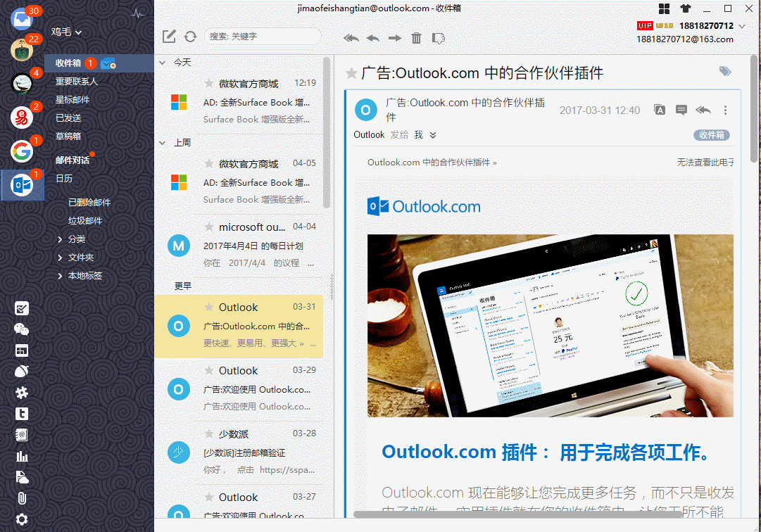Open the 鸡毛 account dropdown
Viewport: 761px width, 532px height.
tap(66, 32)
